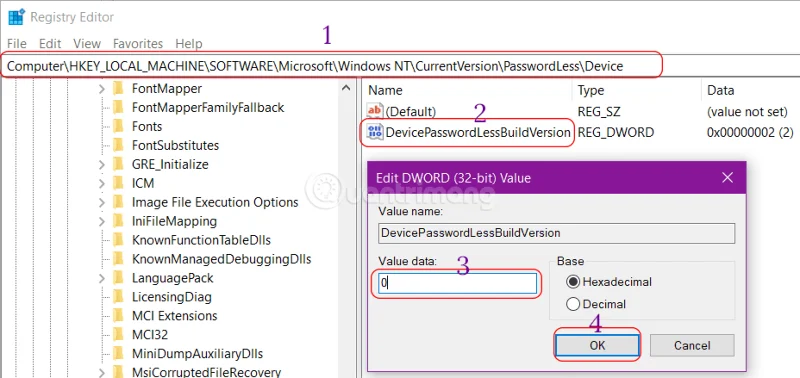Click the (Default) string value icon
This screenshot has width=800, height=378.
tap(375, 111)
